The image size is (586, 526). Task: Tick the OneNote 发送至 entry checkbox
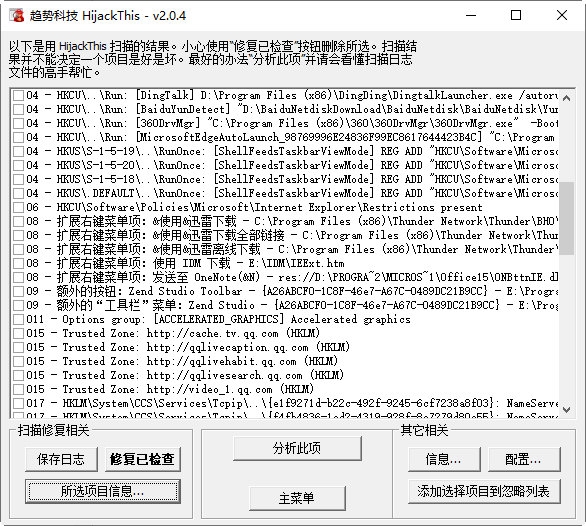point(18,277)
